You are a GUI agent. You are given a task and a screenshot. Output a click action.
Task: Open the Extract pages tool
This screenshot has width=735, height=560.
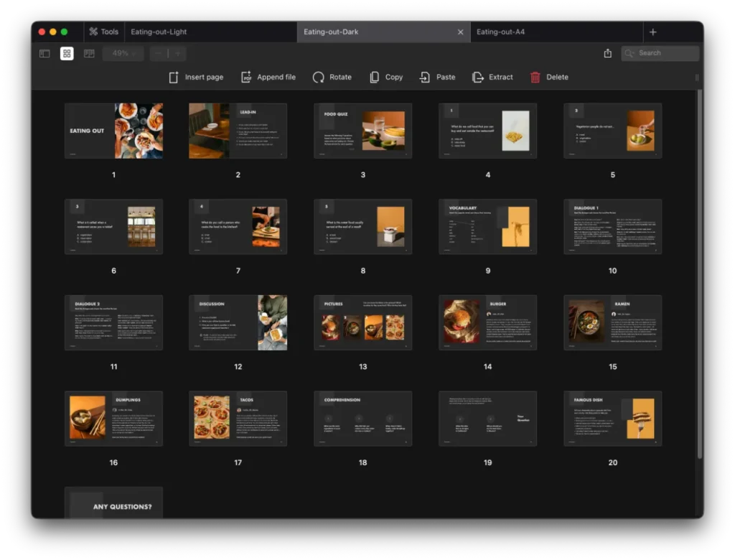pyautogui.click(x=492, y=77)
